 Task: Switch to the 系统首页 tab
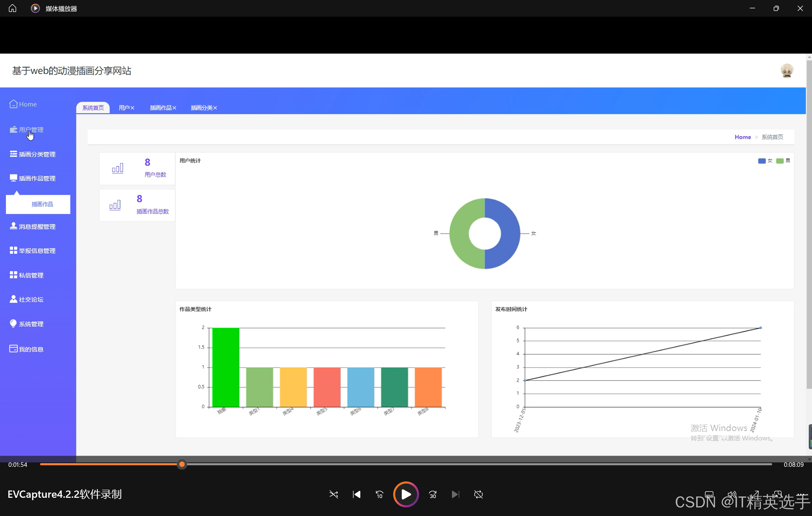point(93,108)
